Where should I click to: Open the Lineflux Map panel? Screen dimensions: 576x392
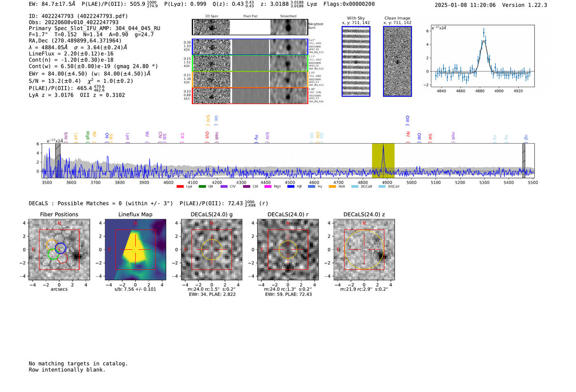click(135, 250)
